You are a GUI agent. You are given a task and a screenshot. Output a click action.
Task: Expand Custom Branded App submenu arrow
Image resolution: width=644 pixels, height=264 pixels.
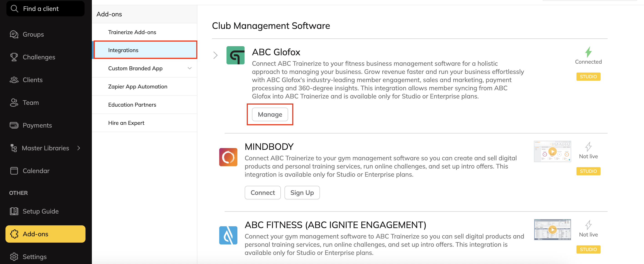(x=189, y=68)
